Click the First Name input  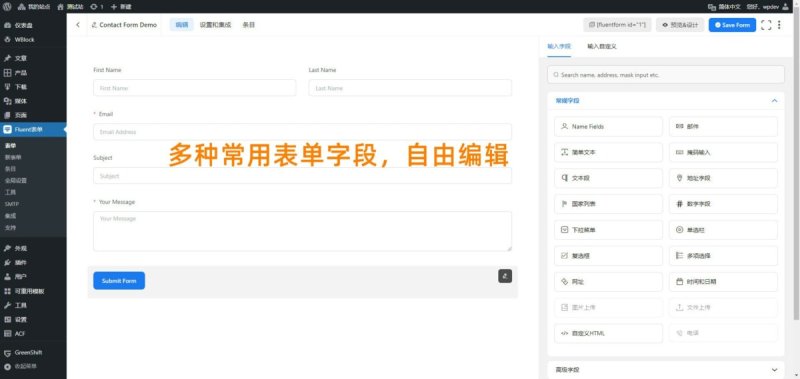[x=194, y=88]
